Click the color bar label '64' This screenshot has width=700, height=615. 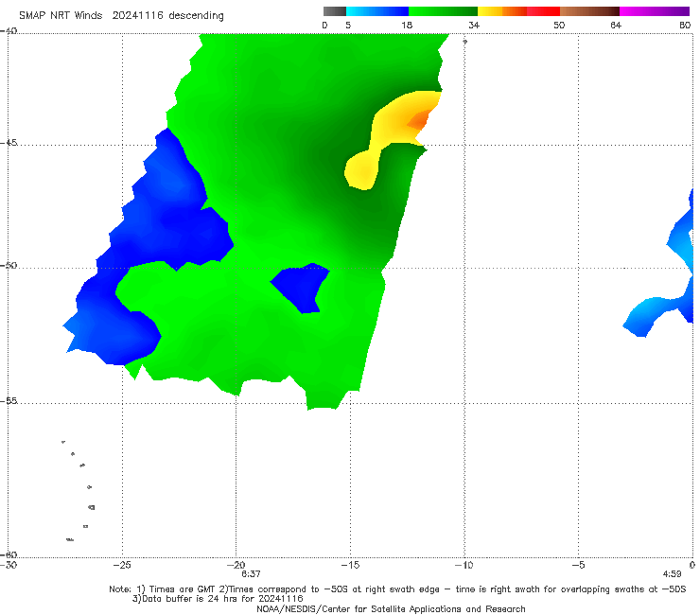tap(616, 25)
